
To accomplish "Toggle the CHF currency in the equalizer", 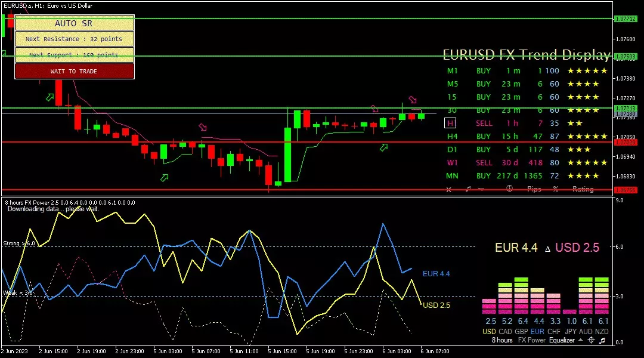I will click(553, 332).
